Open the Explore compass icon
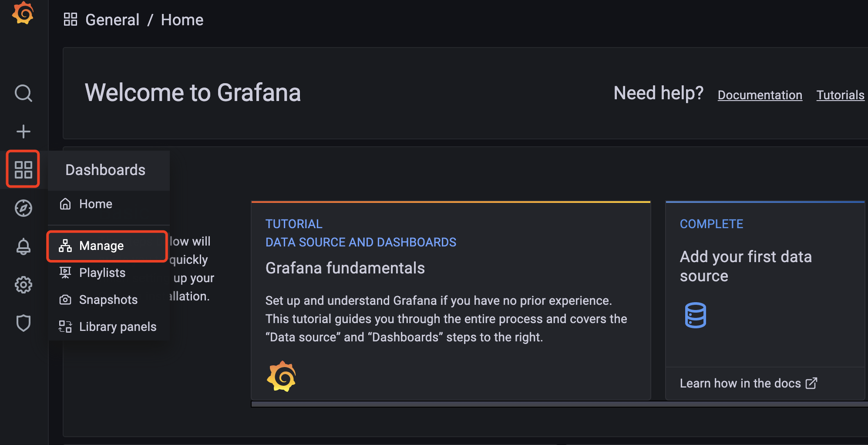This screenshot has height=445, width=868. [x=24, y=208]
